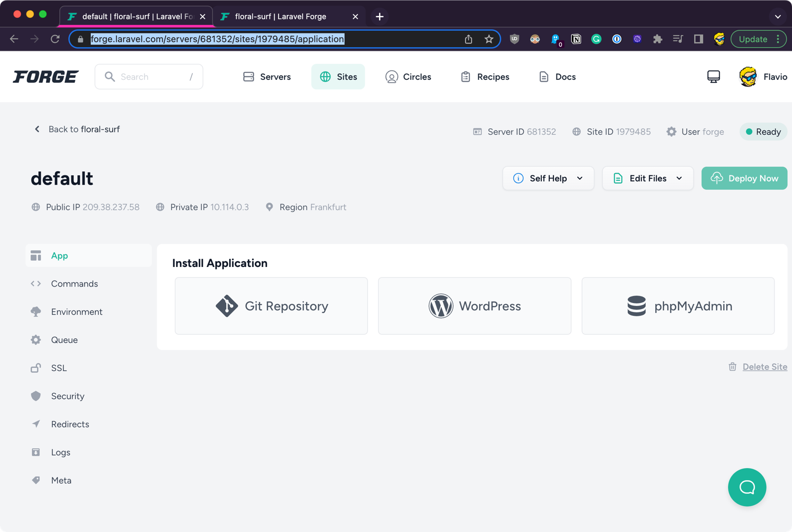Expand the Edit Files dropdown
This screenshot has height=532, width=792.
[647, 178]
